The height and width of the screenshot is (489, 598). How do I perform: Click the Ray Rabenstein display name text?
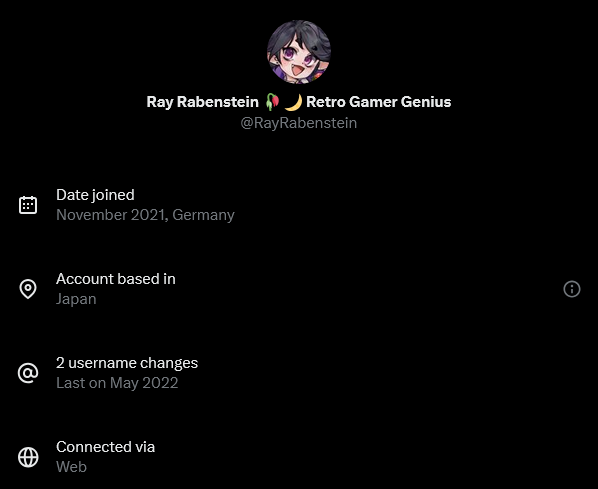[203, 102]
